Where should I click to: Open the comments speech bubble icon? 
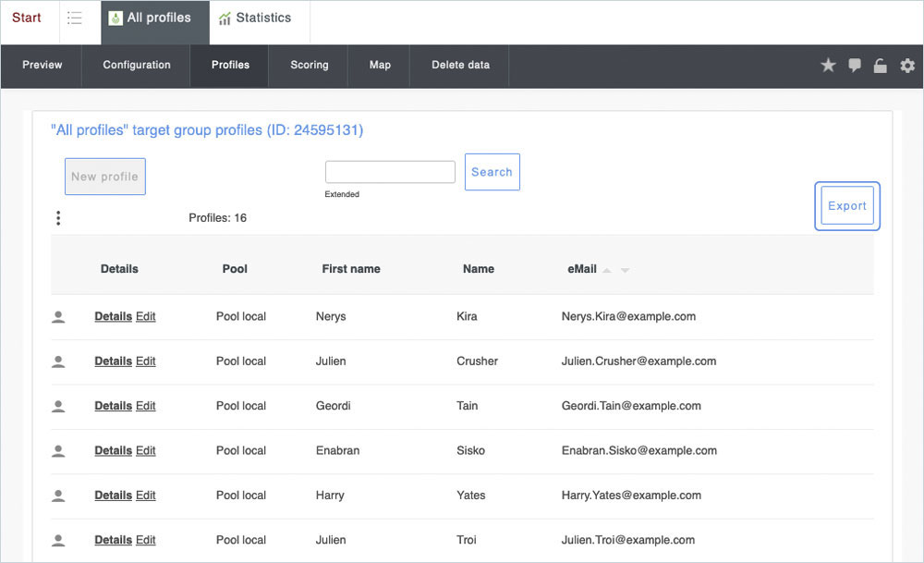855,65
